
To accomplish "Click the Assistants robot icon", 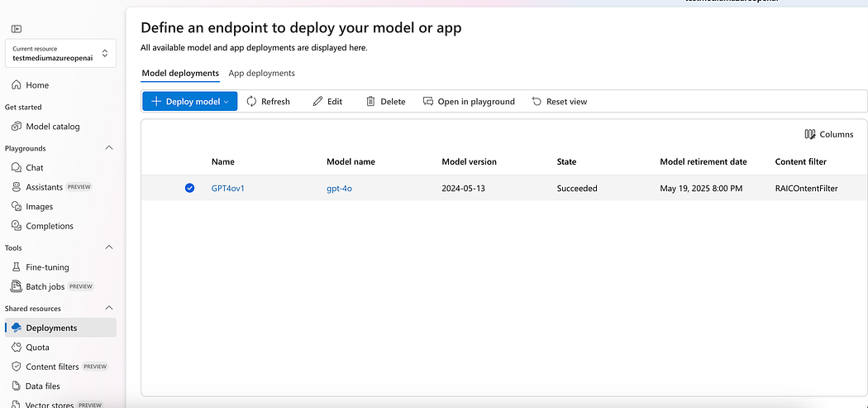I will [x=16, y=187].
